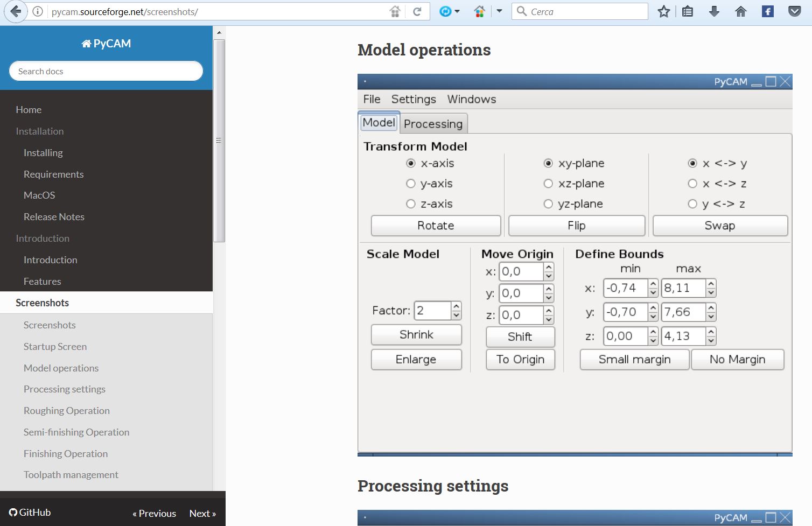The width and height of the screenshot is (812, 526).
Task: Click the blue circular sync toolbar icon
Action: point(445,11)
